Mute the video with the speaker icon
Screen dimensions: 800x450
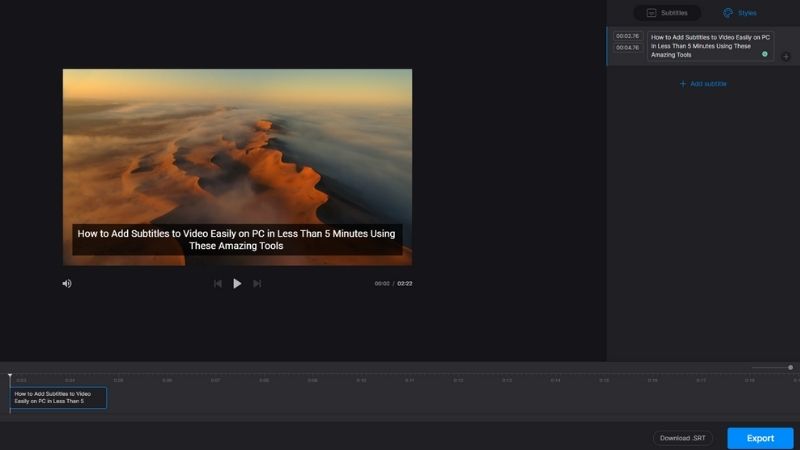67,284
